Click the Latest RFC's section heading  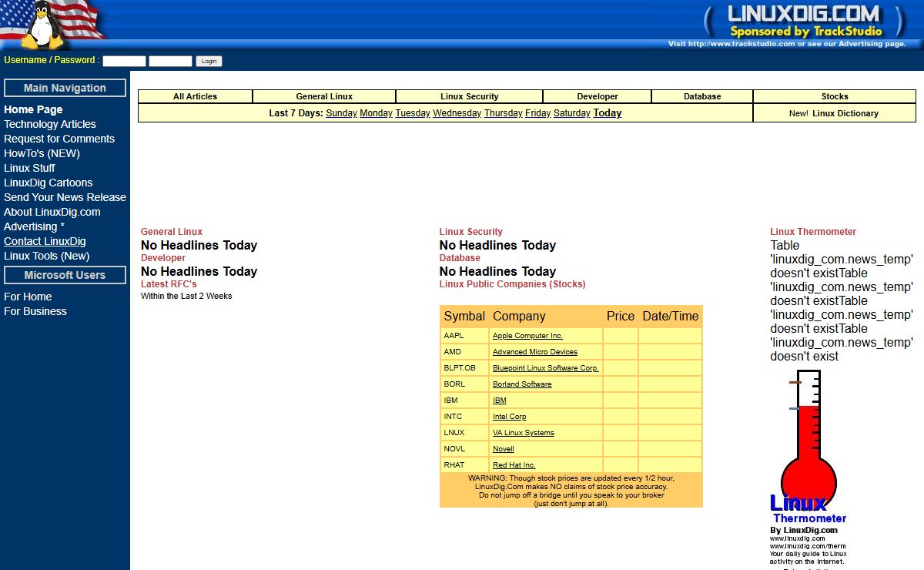169,284
